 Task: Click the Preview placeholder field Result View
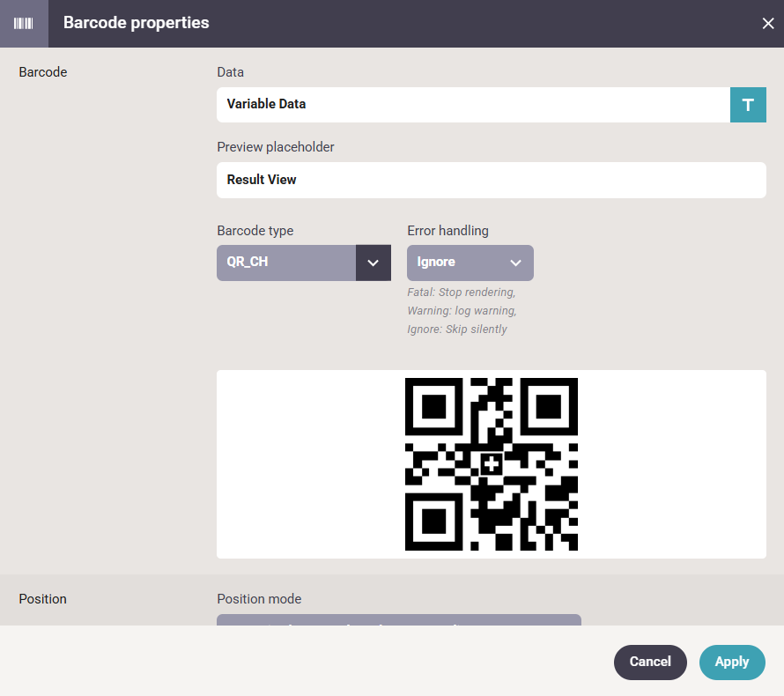(x=491, y=180)
